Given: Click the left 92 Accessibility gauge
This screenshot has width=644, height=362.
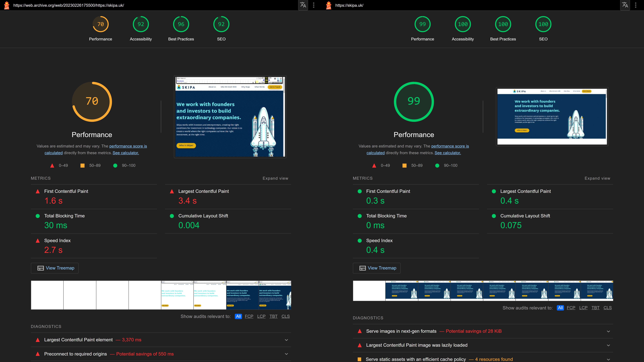Looking at the screenshot, I should pos(141,24).
